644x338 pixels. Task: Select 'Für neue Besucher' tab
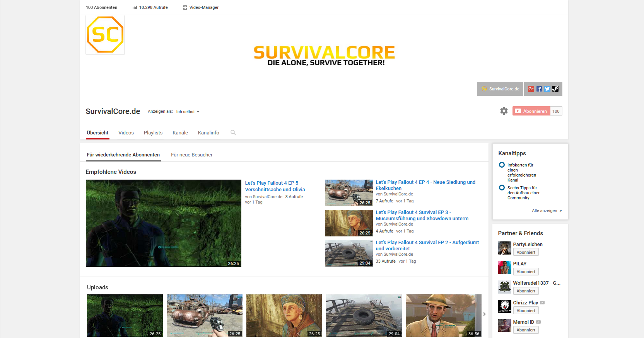pos(192,155)
